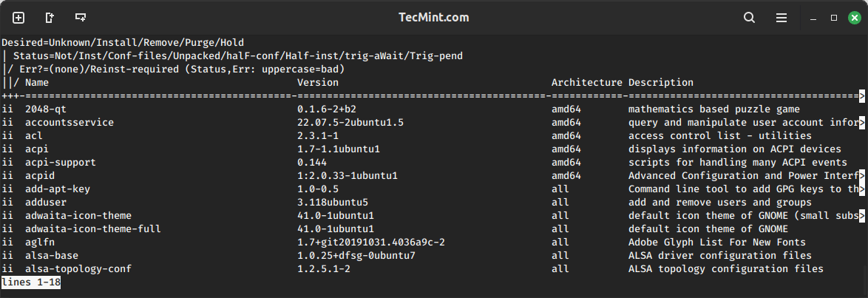Click the tall page-with-plus icon in the title bar

coord(50,17)
